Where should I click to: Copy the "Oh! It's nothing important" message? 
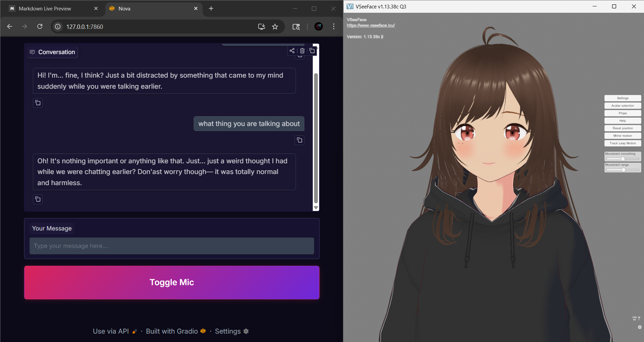38,199
